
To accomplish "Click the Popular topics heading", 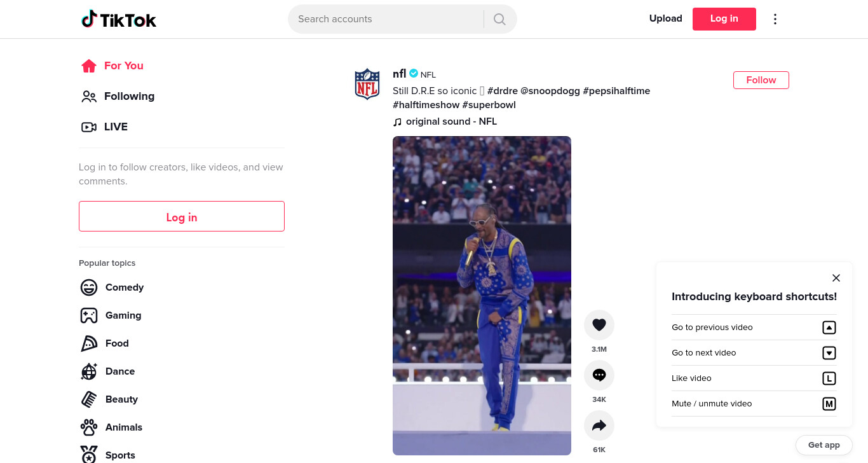I will 107,263.
